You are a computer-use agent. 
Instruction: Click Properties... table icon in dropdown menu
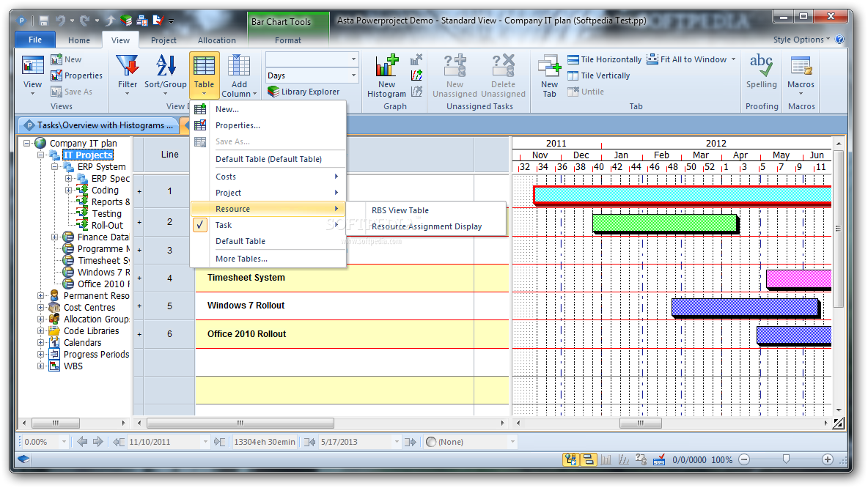click(200, 125)
